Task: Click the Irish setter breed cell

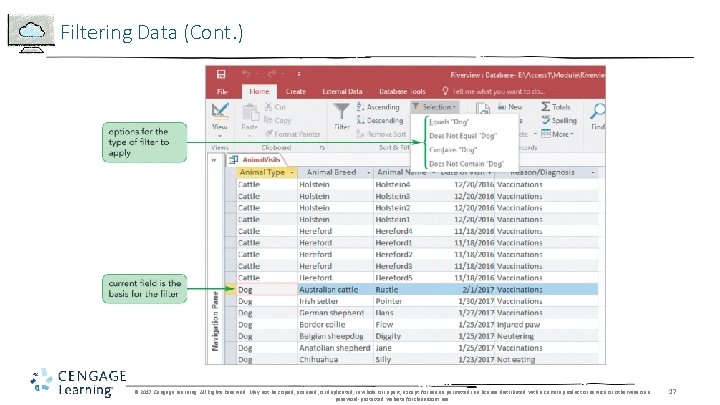Action: coord(336,301)
